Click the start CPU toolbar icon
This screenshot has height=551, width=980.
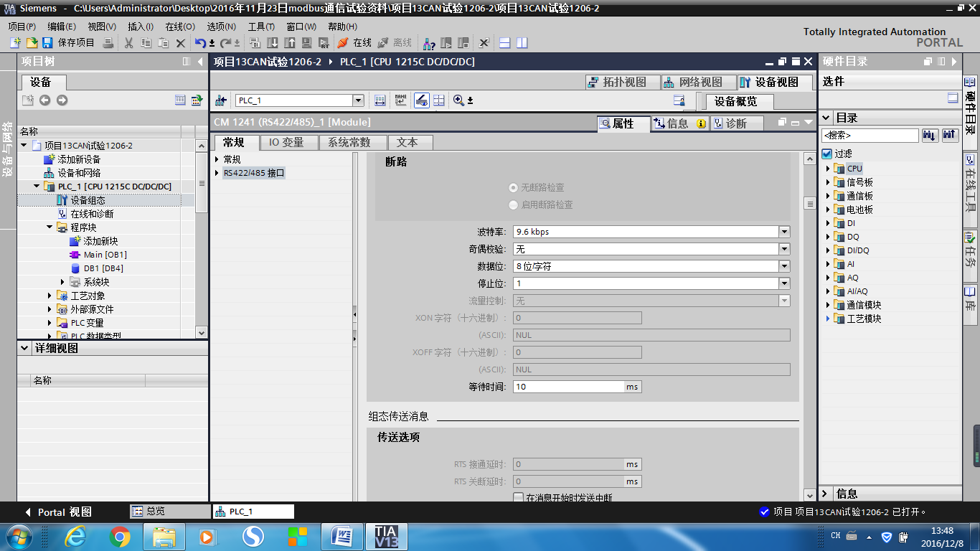point(446,43)
